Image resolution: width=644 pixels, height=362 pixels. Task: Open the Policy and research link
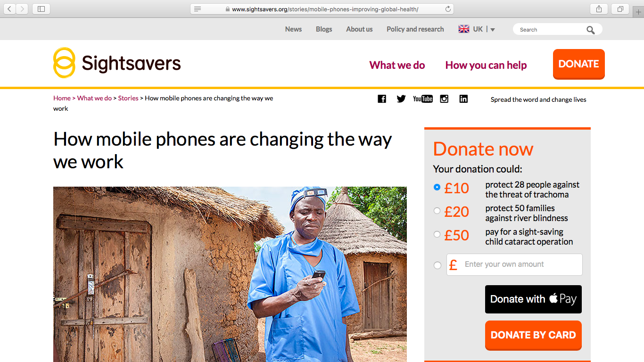click(415, 29)
